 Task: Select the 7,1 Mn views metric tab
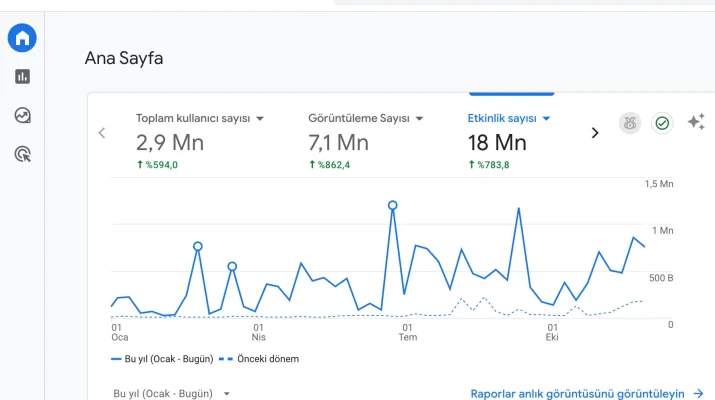pos(338,142)
